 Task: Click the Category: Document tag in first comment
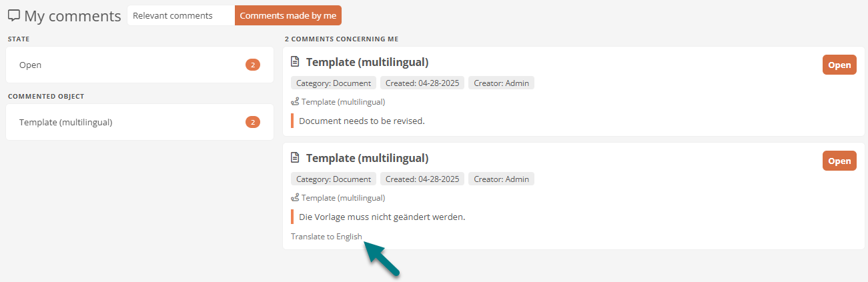point(334,83)
